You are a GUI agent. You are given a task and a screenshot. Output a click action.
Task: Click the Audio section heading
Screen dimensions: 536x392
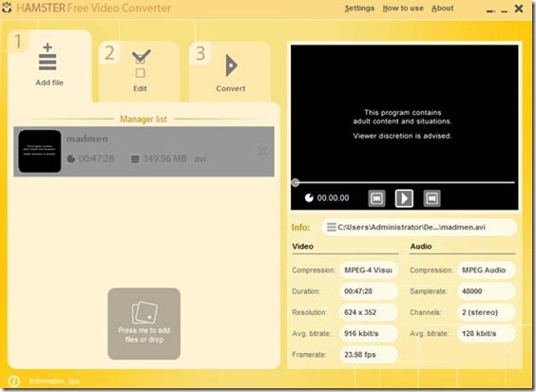click(421, 246)
